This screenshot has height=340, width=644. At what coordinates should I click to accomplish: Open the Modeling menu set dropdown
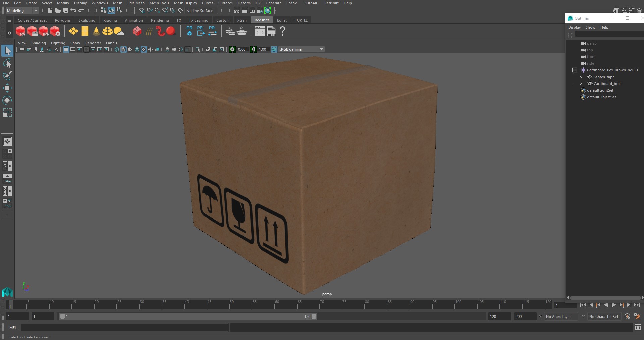(22, 11)
